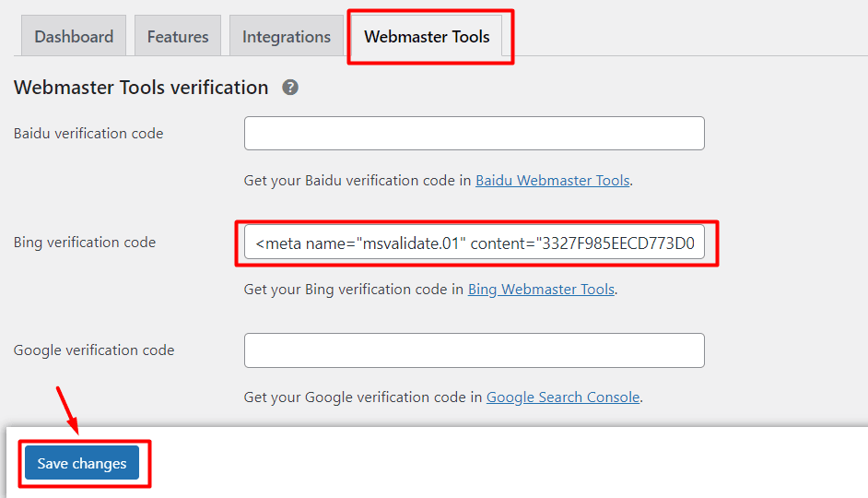This screenshot has width=868, height=498.
Task: Click the red arrow above Save changes
Action: (x=67, y=410)
